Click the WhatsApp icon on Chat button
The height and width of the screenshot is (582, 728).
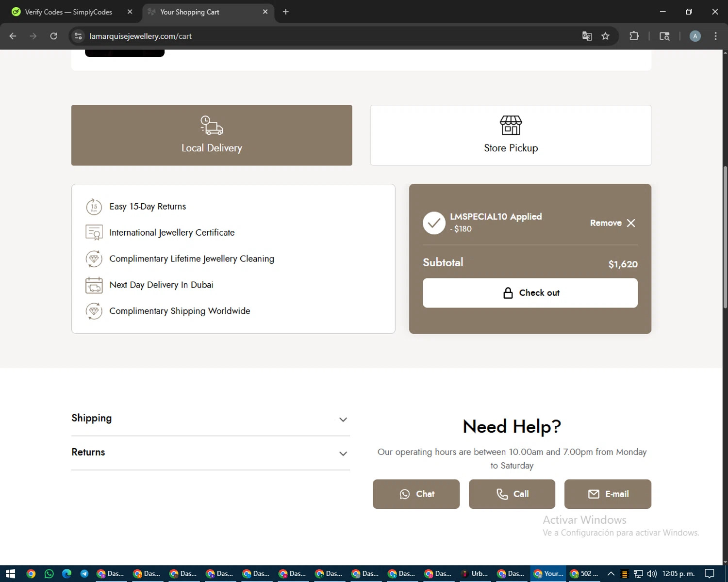405,494
